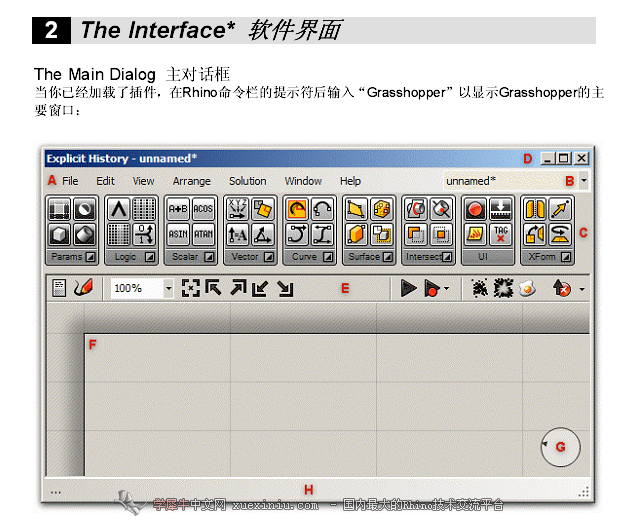Click the red record-dot icon in UI panel

(475, 209)
